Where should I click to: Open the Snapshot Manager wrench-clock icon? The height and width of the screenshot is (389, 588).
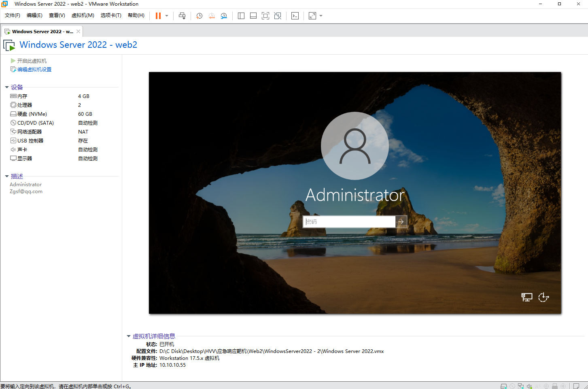pos(224,16)
